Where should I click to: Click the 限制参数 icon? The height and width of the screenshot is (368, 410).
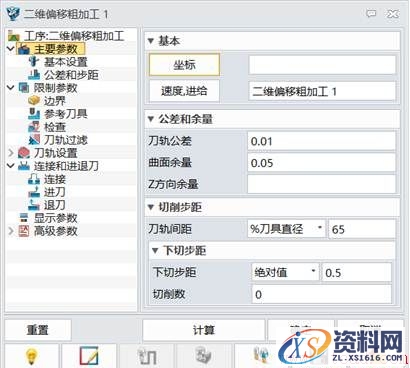point(24,88)
